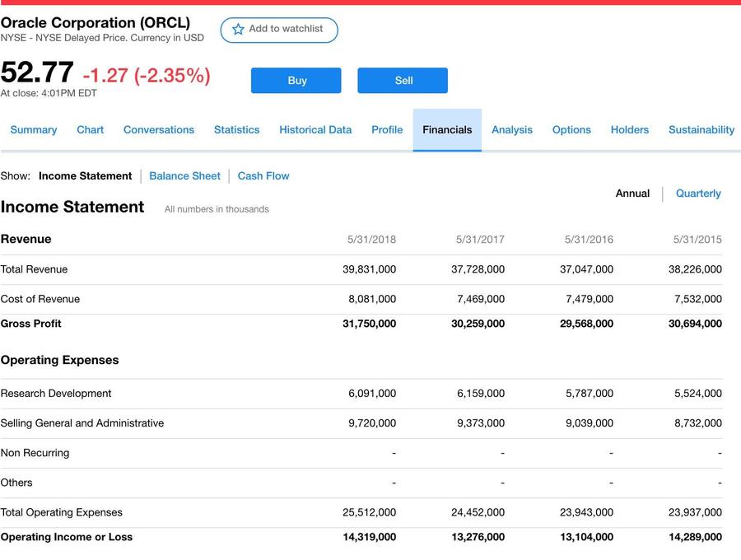Click the Sell button
741x560 pixels.
(x=403, y=81)
